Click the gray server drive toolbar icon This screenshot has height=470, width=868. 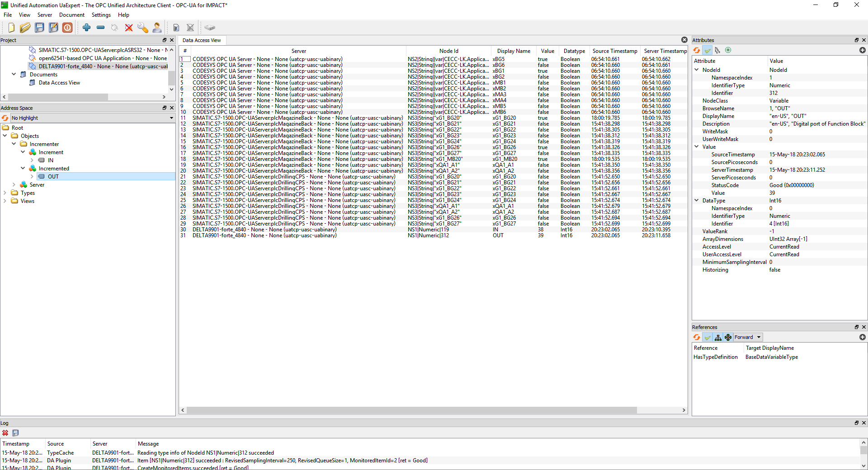pos(210,28)
